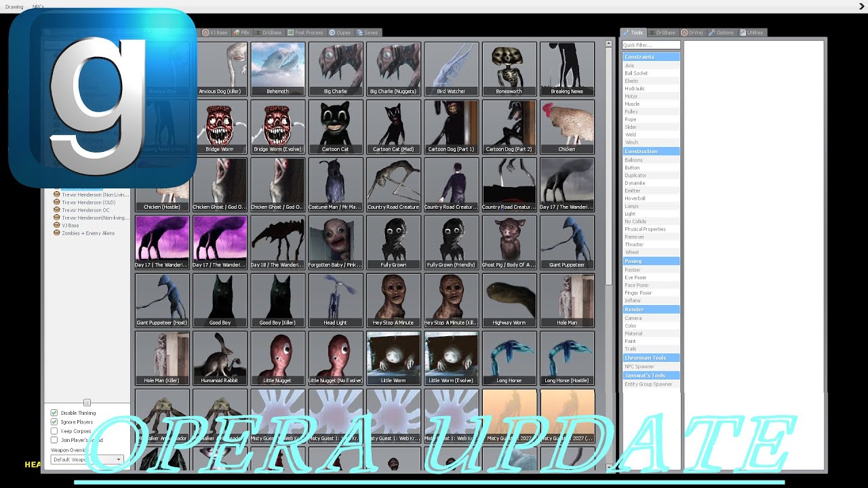Click the Bonesworth NPC icon
868x488 pixels.
coord(509,68)
